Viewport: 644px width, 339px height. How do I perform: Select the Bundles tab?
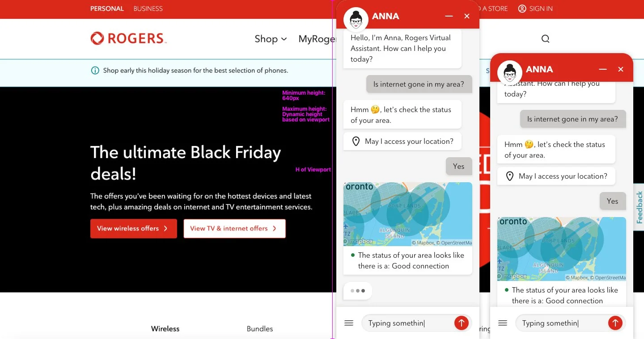260,329
